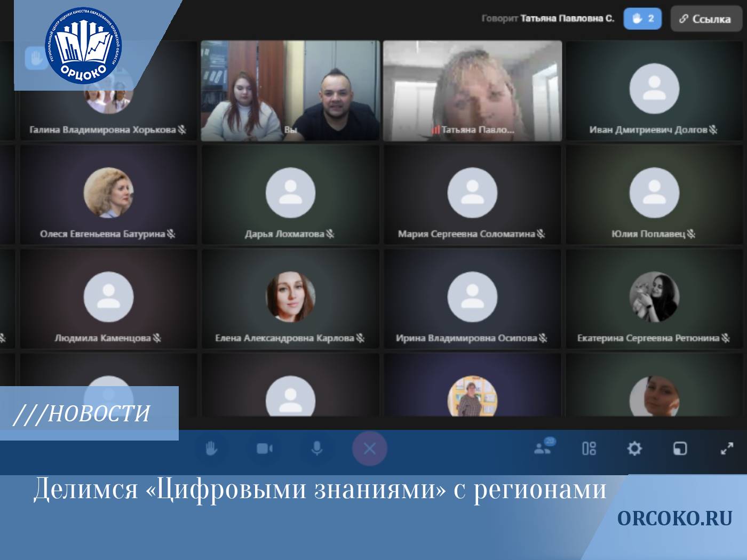The image size is (747, 560).
Task: Click Олеся Евгеньевна Батурина avatar
Action: click(108, 193)
